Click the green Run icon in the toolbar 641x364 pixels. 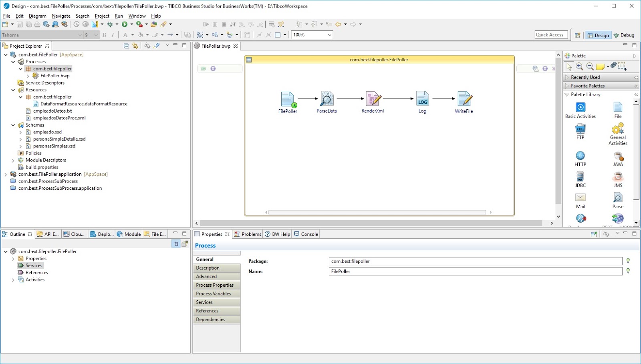[x=125, y=24]
